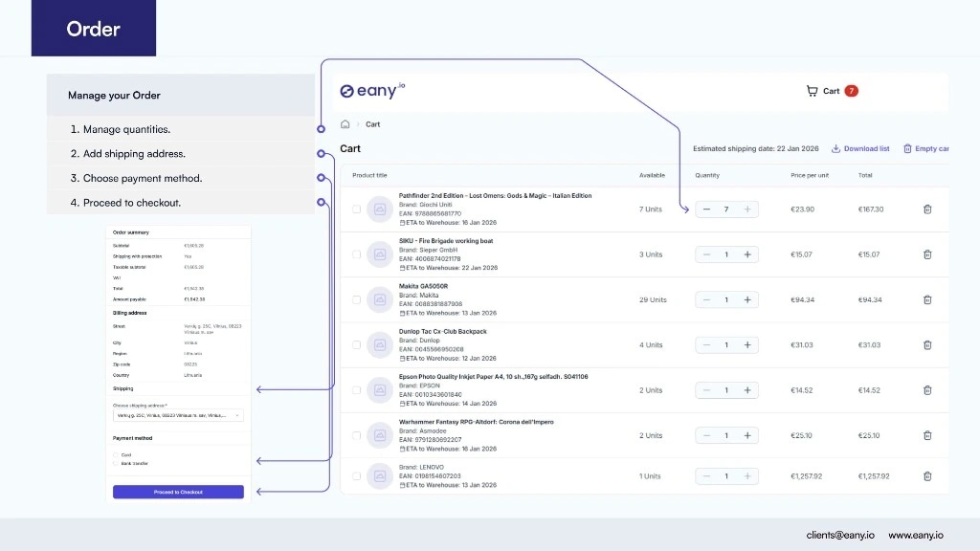980x551 pixels.
Task: Tick the Epson Inkjet Paper checkbox
Action: (x=356, y=390)
